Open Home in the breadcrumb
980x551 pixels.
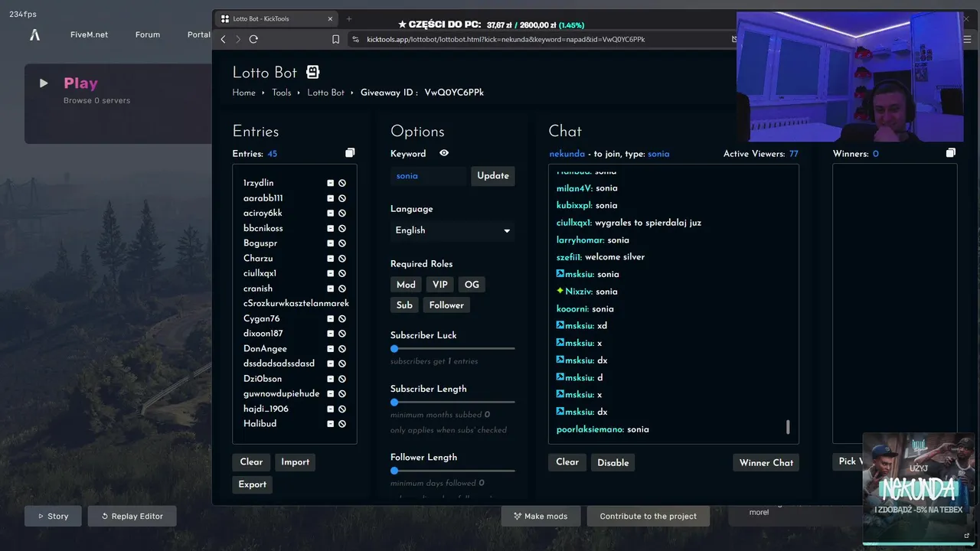tap(244, 93)
